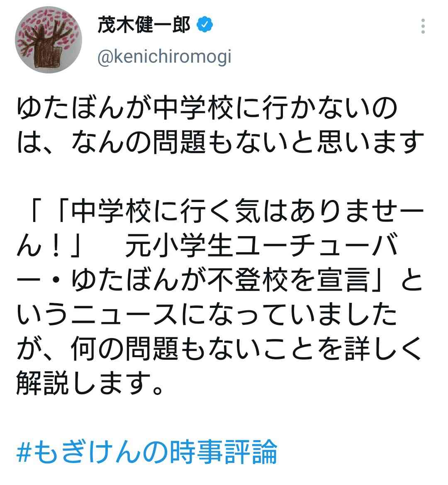The image size is (448, 485).
Task: Open hashtag #もぎけんの時事評論
Action: 146,452
